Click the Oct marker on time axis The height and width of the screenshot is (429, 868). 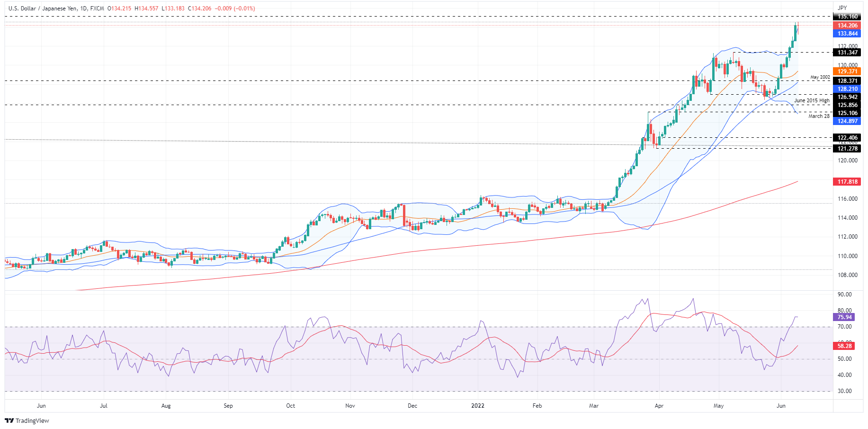coord(291,406)
